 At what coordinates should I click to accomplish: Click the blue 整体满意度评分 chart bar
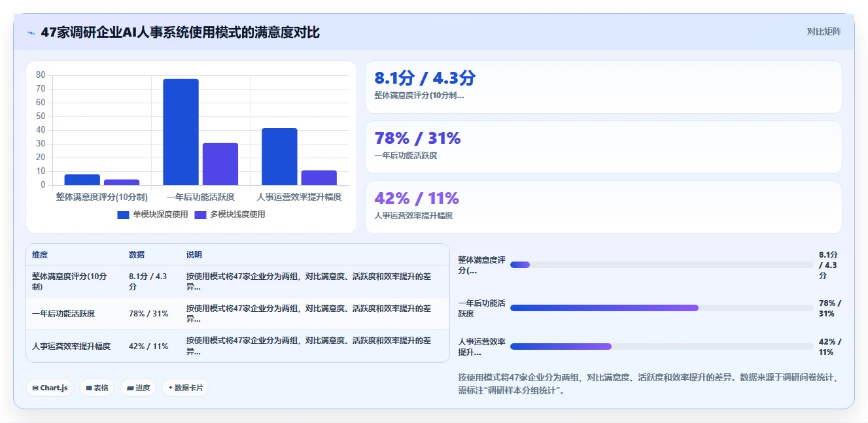pos(82,180)
